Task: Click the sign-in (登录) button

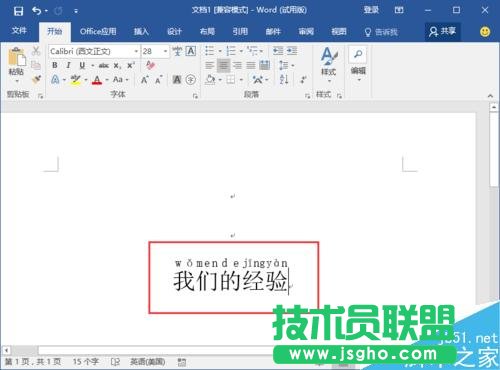Action: 371,10
